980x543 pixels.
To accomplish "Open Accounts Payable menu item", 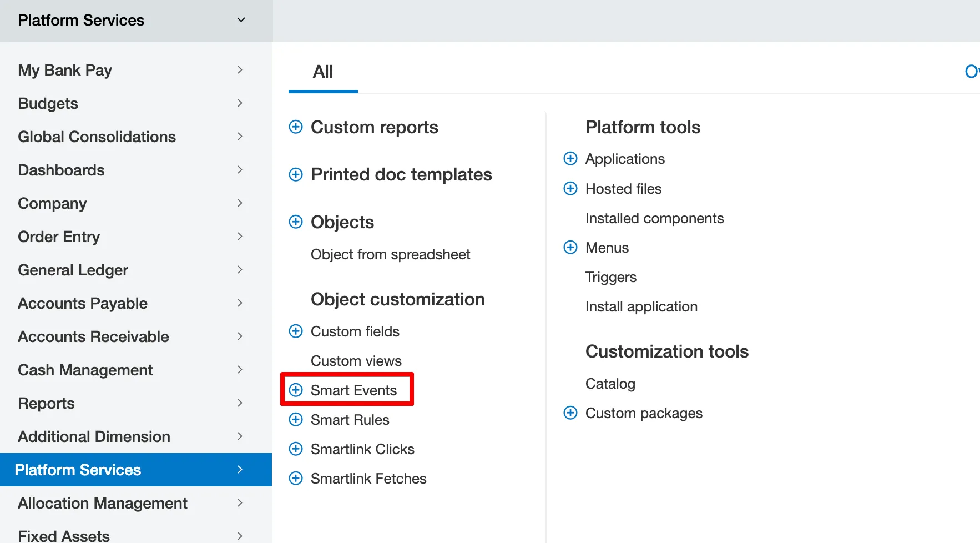I will [x=136, y=303].
